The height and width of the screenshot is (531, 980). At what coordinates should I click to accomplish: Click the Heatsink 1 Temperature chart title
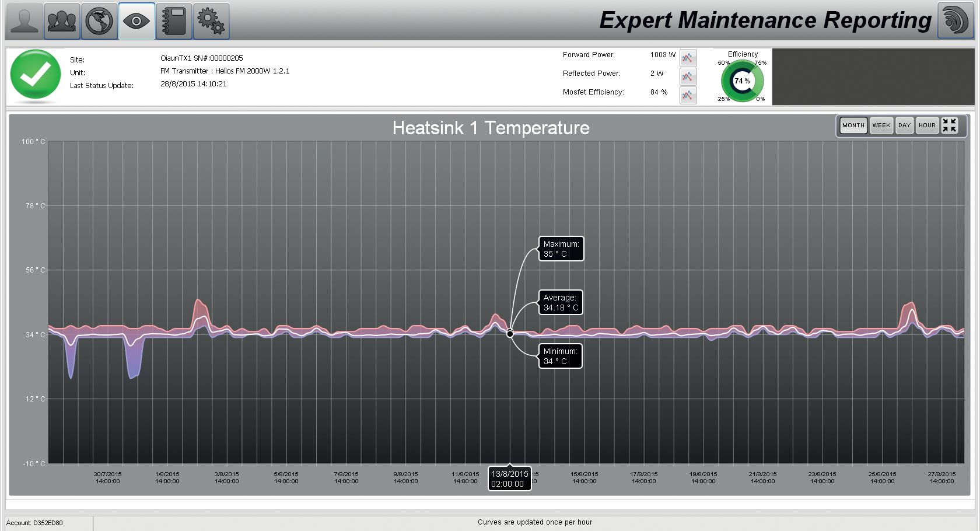click(x=491, y=128)
